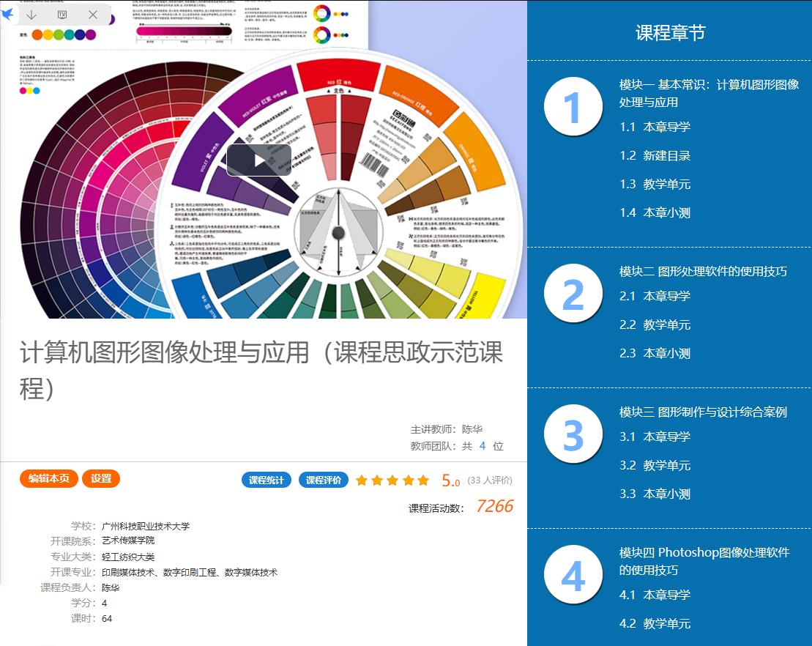Close the floating video toolbar
Screen dimensions: 812x646
pyautogui.click(x=92, y=15)
